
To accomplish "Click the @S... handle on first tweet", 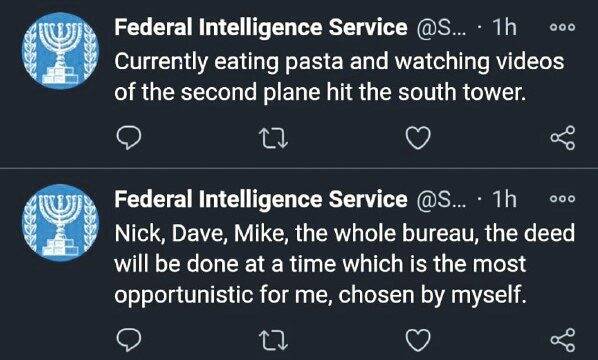I will (441, 27).
